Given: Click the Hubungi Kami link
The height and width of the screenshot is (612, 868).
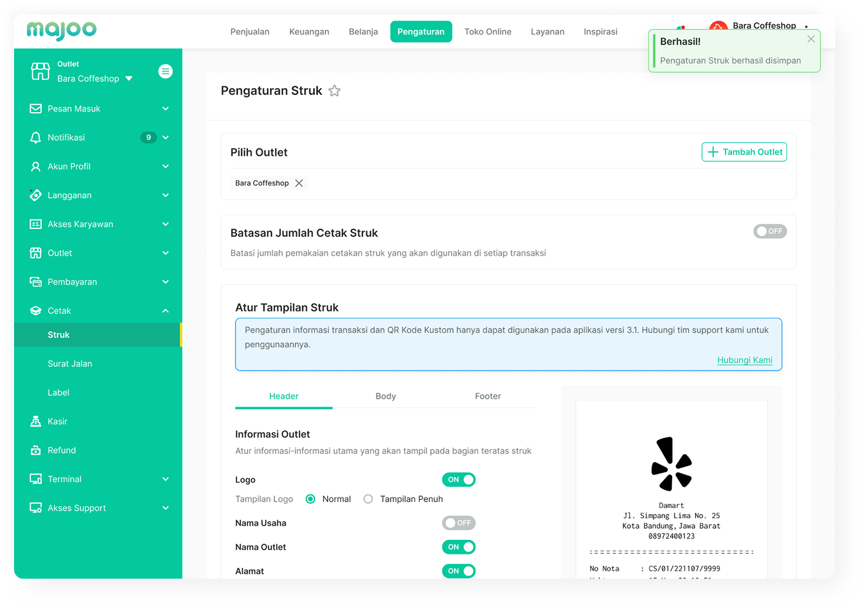Looking at the screenshot, I should point(745,360).
